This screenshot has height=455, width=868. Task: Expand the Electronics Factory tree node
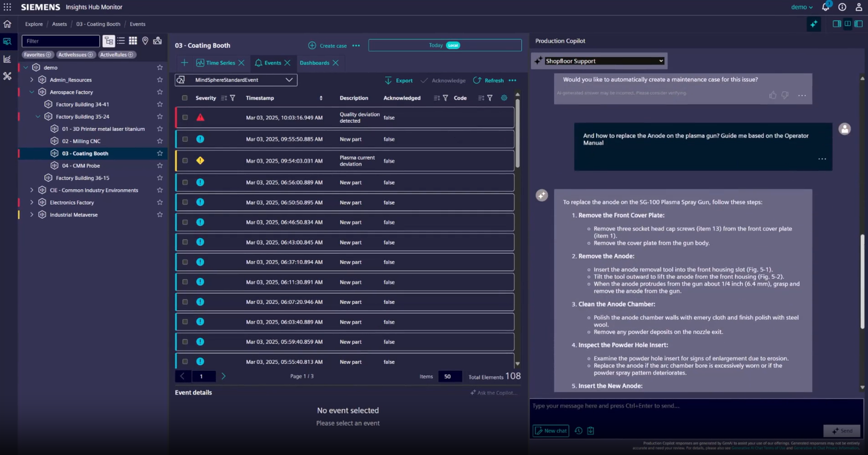31,202
